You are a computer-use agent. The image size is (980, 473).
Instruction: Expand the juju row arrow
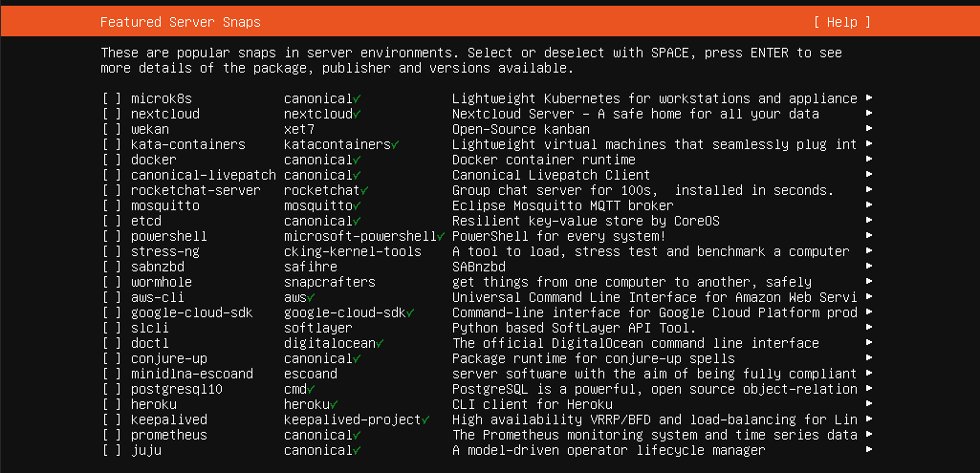click(869, 450)
